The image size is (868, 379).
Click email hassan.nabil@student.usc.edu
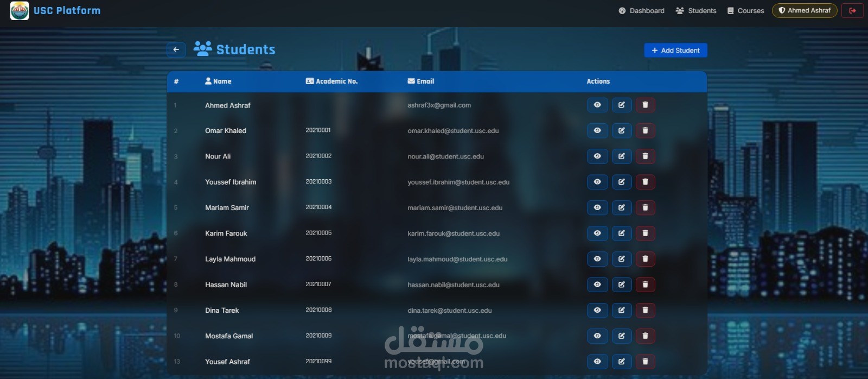(454, 285)
